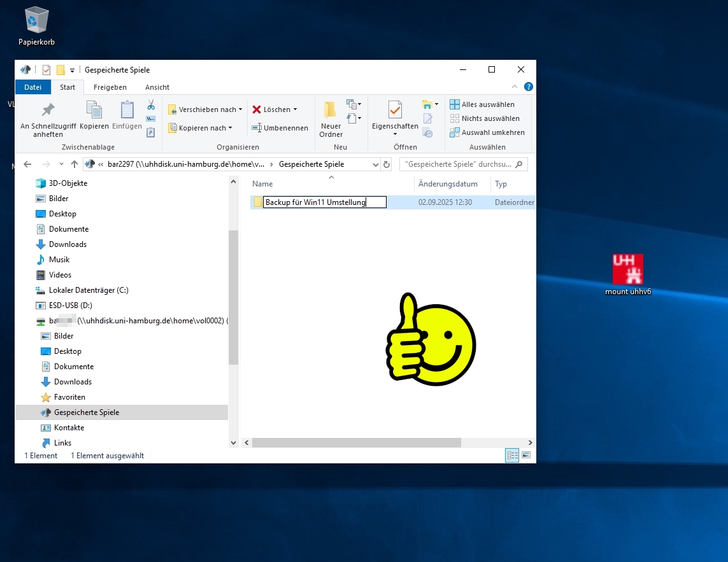Expand the Löschen dropdown arrow

click(295, 109)
